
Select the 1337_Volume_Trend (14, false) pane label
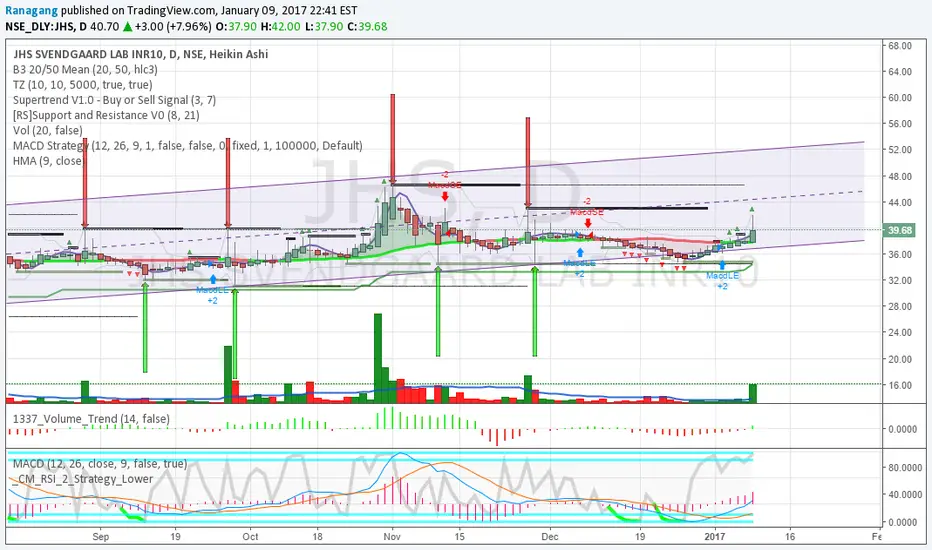tap(91, 419)
